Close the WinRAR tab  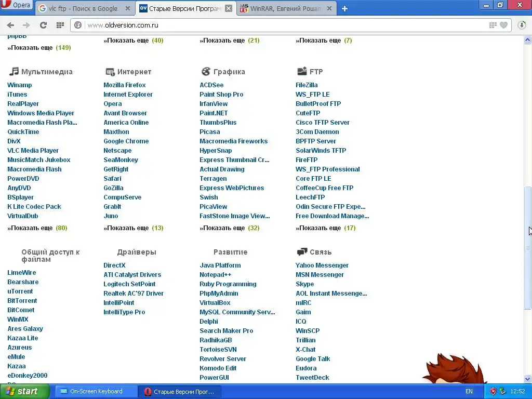pos(329,8)
